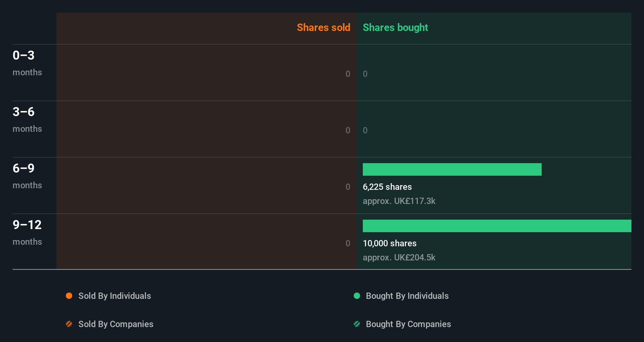644x342 pixels.
Task: Click the approx. UK£117.3k value
Action: (x=399, y=201)
